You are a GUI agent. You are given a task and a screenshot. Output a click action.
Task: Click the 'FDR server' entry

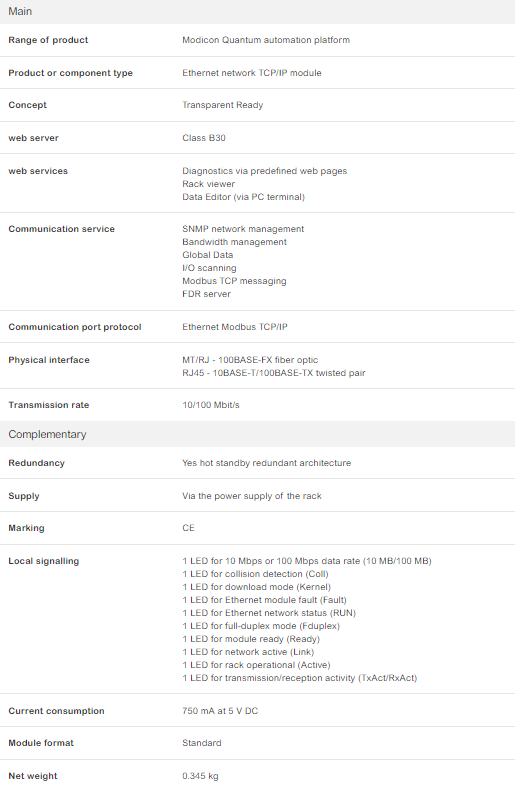(206, 294)
